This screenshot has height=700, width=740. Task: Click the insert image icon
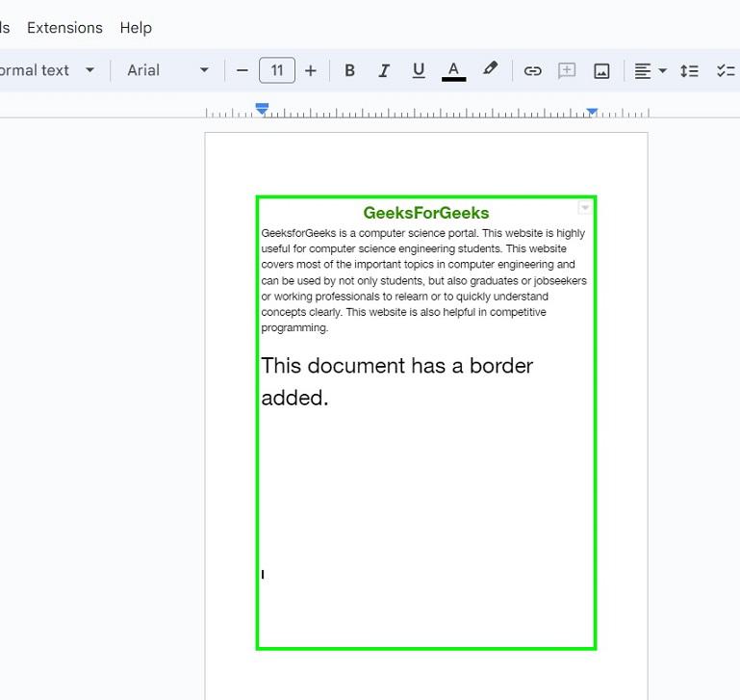tap(601, 70)
